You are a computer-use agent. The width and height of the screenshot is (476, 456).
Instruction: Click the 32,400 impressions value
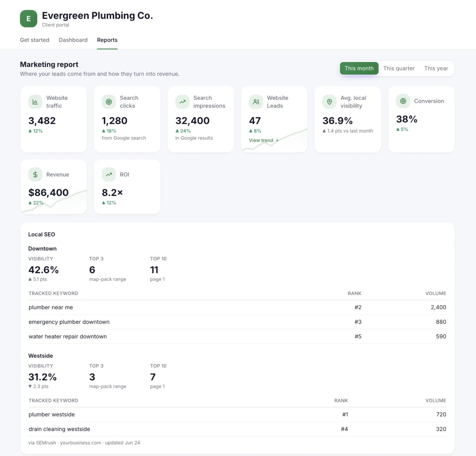coord(192,121)
